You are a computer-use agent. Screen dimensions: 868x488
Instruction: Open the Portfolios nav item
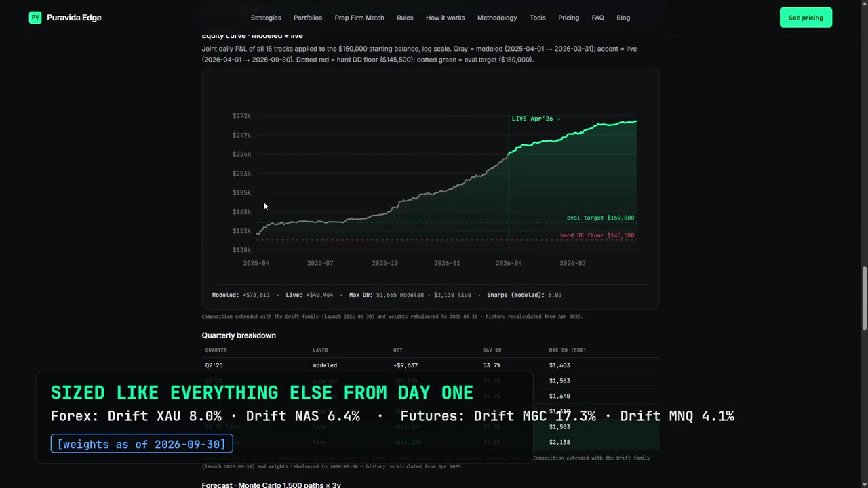308,18
